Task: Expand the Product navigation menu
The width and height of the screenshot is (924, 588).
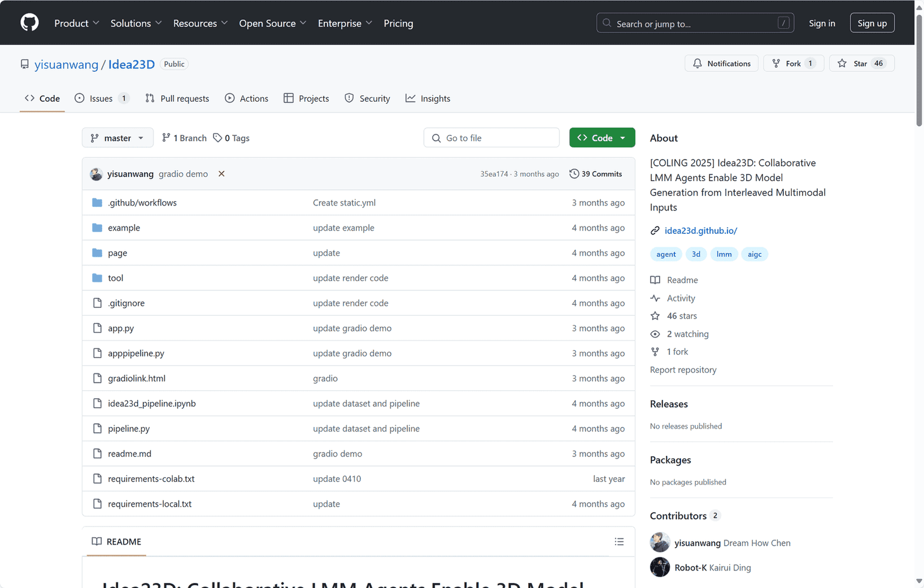Action: pos(77,23)
